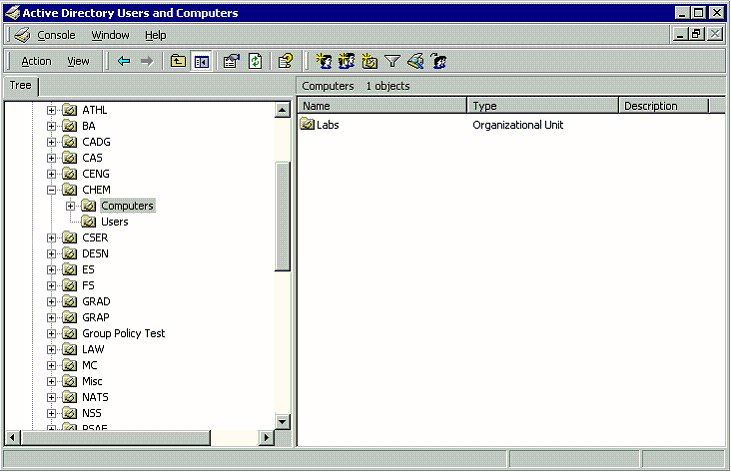Select the GRAP tree item
Viewport: 731px width, 472px height.
point(96,318)
